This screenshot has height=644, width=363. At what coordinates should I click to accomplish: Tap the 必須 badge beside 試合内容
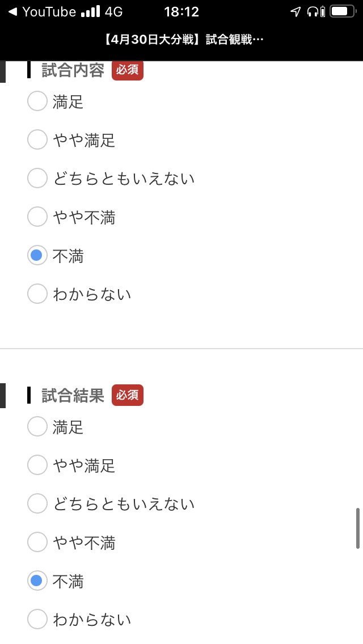(x=127, y=70)
